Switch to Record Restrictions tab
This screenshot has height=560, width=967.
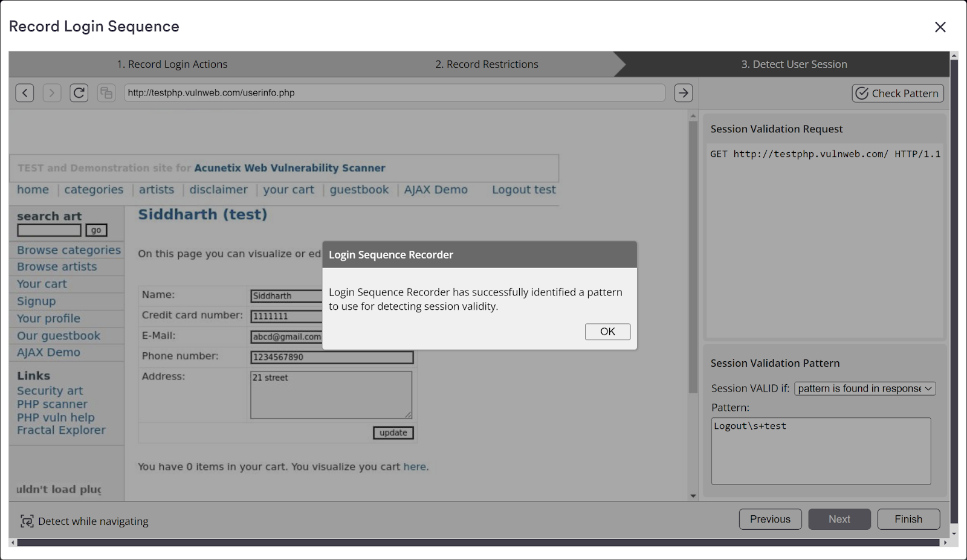point(486,64)
